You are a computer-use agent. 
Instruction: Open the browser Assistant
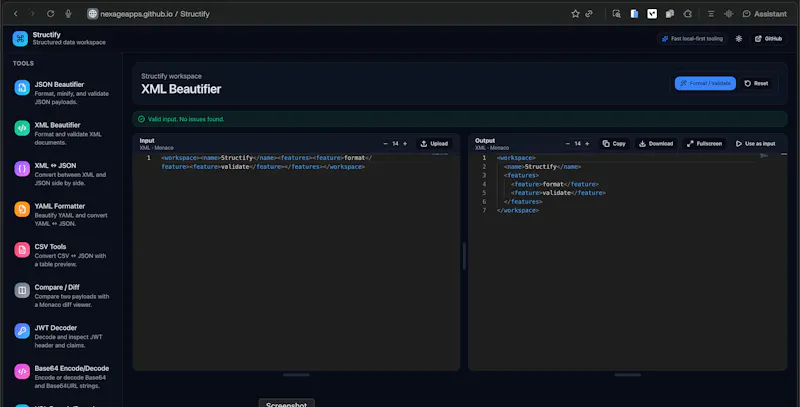coord(764,14)
